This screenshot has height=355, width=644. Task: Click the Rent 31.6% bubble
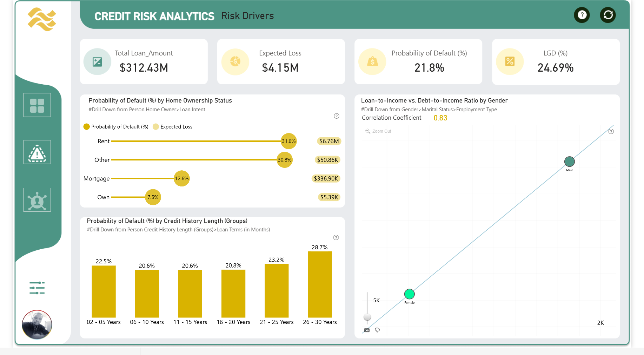click(x=288, y=141)
